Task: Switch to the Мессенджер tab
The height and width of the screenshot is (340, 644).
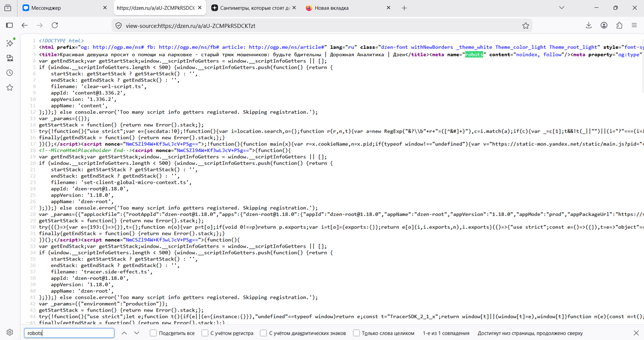Action: 64,8
